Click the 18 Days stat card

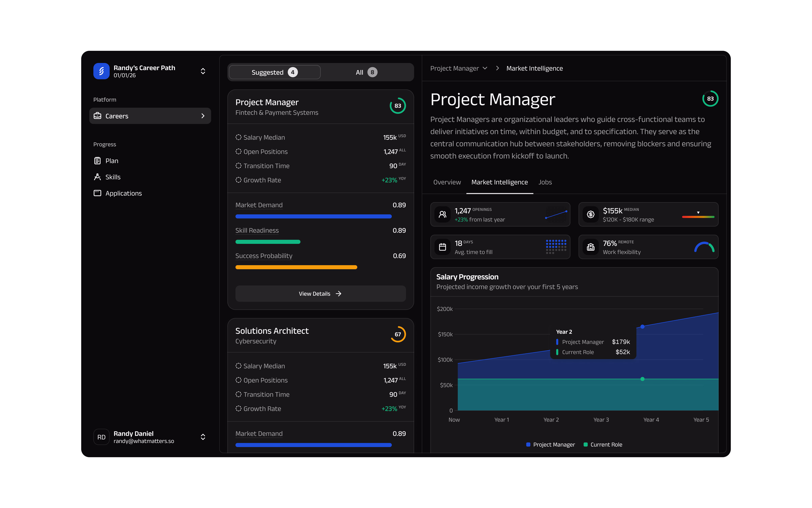500,247
